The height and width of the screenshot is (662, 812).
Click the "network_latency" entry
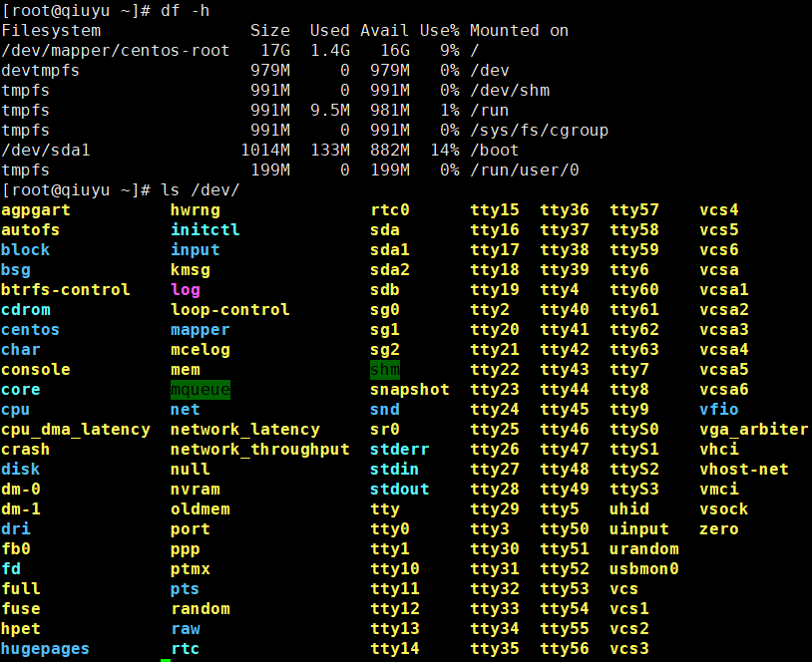(x=245, y=430)
